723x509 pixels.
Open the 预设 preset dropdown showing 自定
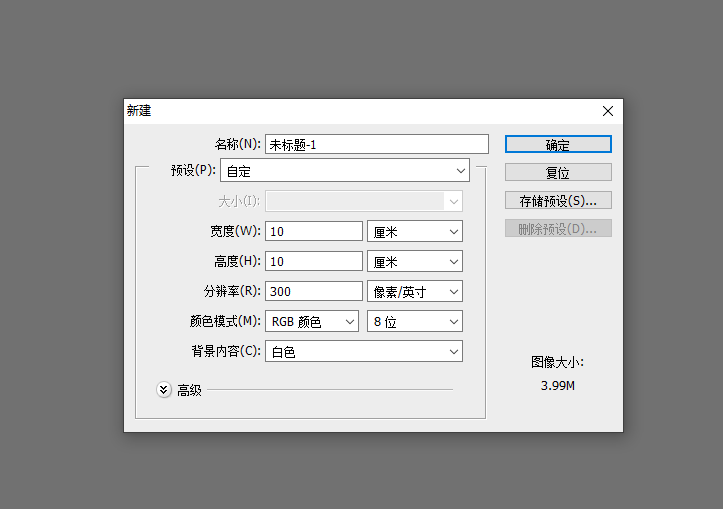coord(345,171)
